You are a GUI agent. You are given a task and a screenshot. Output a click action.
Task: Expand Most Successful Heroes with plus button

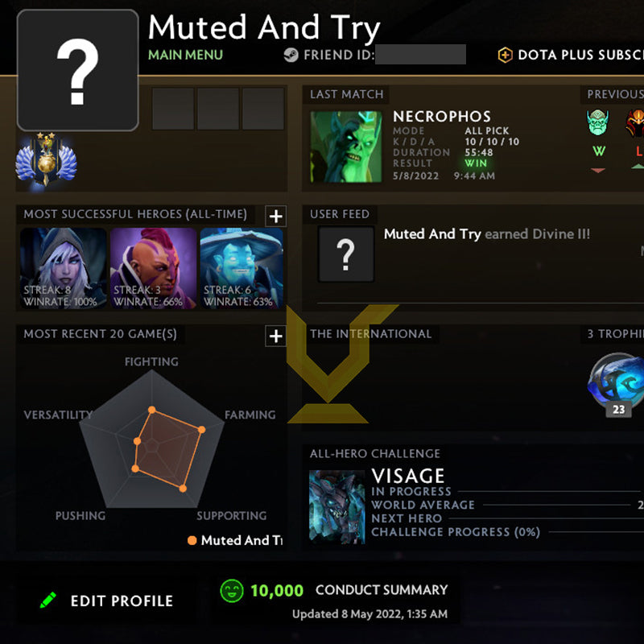(275, 216)
